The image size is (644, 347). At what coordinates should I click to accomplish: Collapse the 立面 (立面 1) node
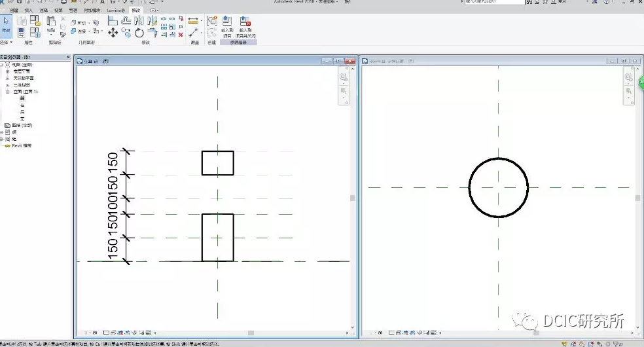pyautogui.click(x=7, y=92)
